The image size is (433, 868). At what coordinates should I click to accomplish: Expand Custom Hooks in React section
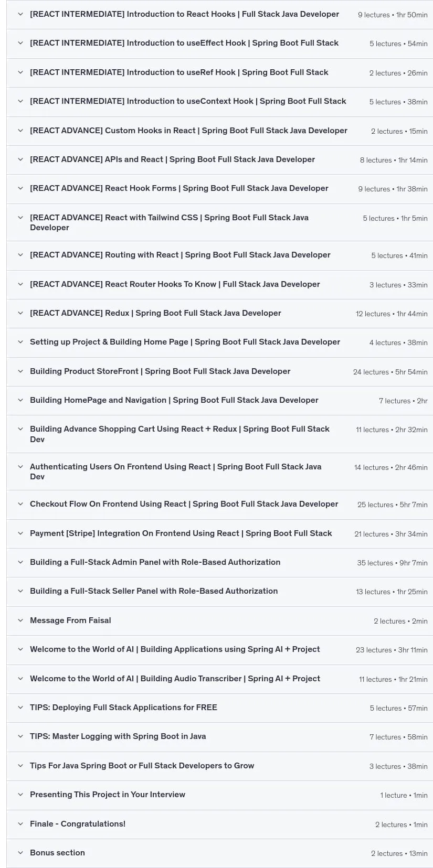click(219, 131)
